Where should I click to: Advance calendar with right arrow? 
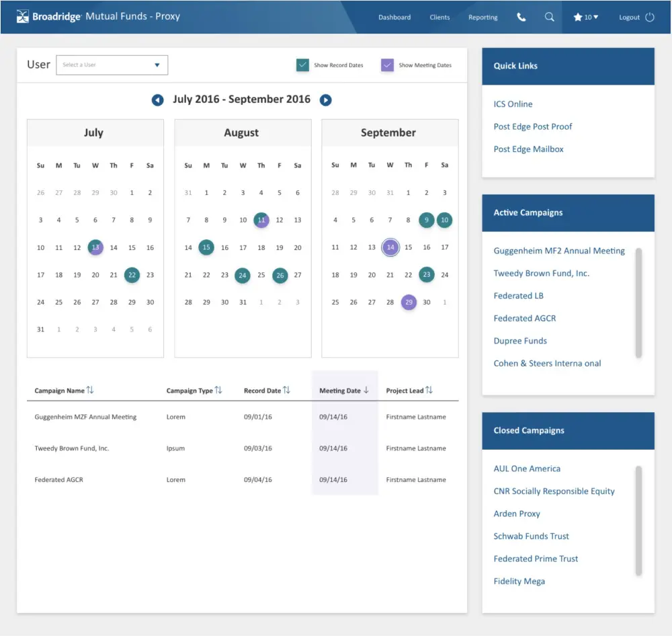[325, 100]
